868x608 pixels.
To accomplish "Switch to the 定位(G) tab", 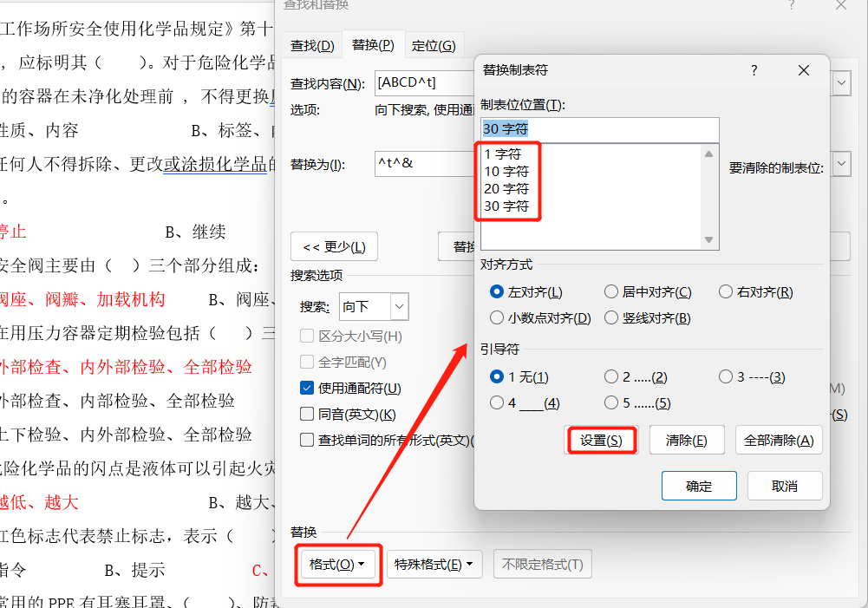I will click(x=434, y=45).
